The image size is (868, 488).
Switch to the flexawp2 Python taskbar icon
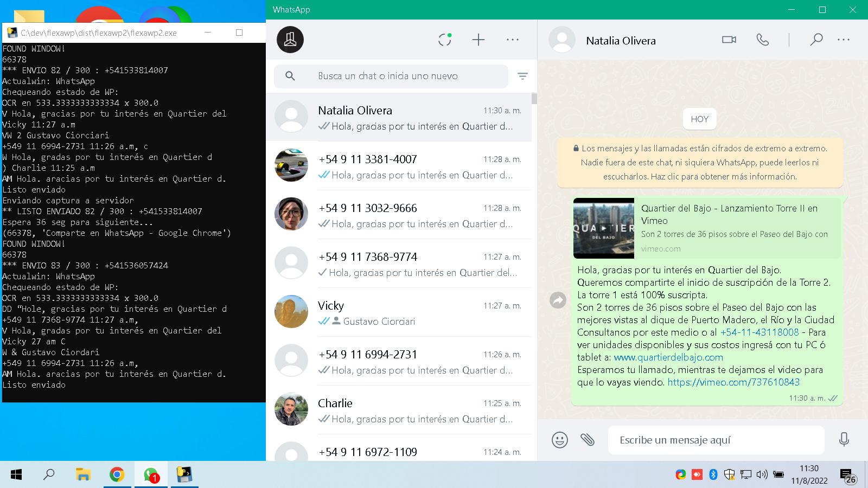pyautogui.click(x=185, y=475)
